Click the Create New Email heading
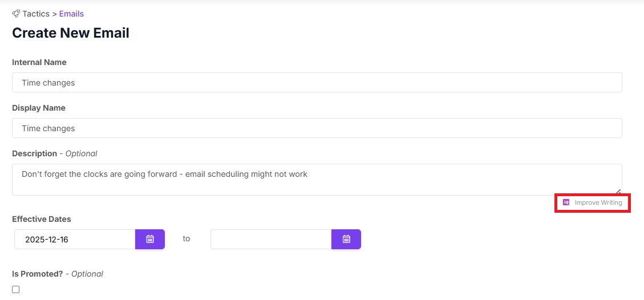The width and height of the screenshot is (644, 300). pyautogui.click(x=71, y=33)
